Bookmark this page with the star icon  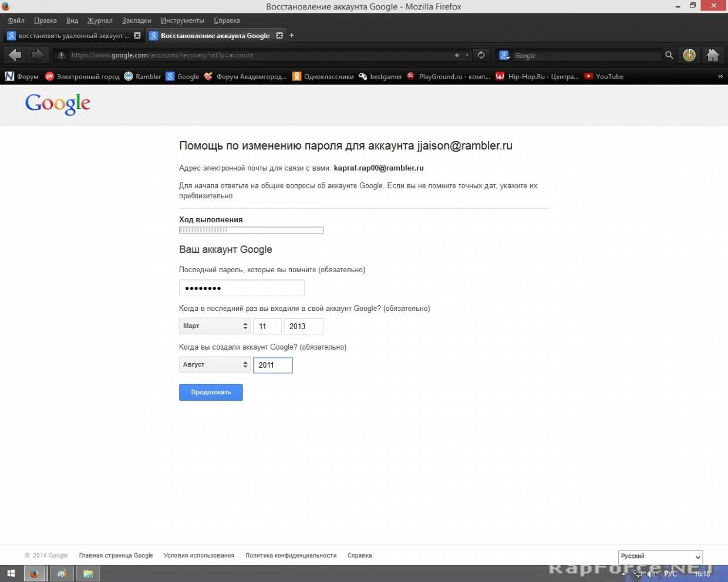tap(457, 55)
